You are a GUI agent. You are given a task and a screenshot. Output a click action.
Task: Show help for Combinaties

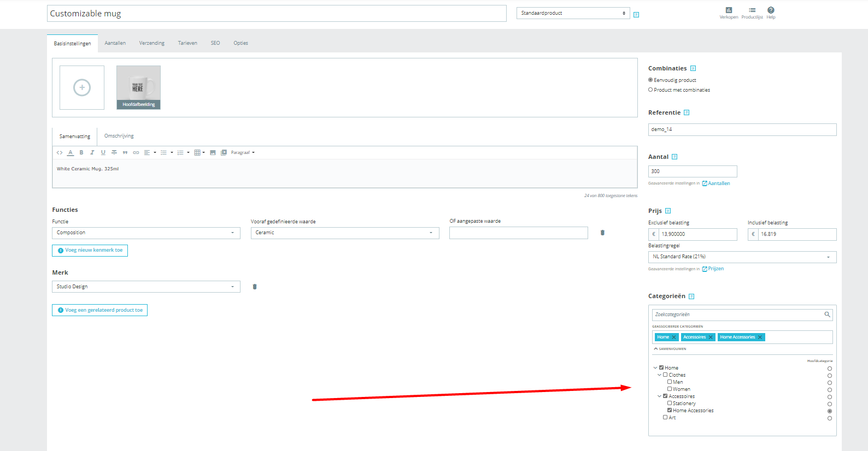click(x=693, y=68)
